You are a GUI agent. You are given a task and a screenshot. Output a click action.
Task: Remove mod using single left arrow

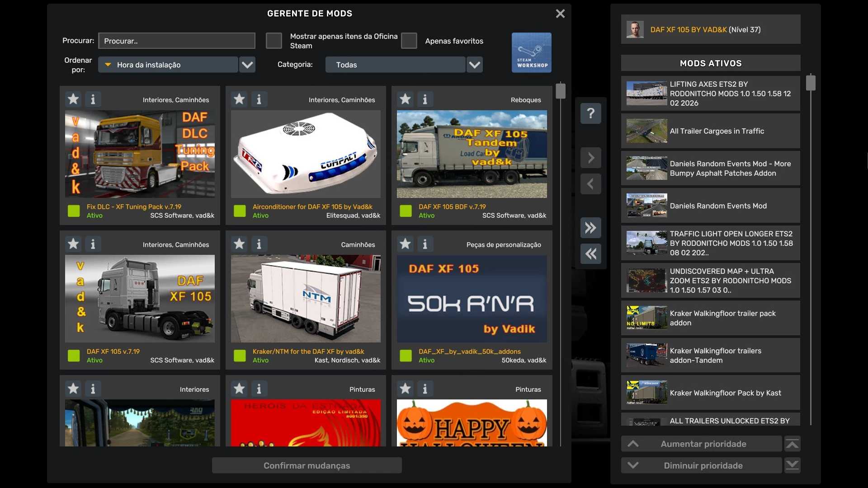pos(590,184)
